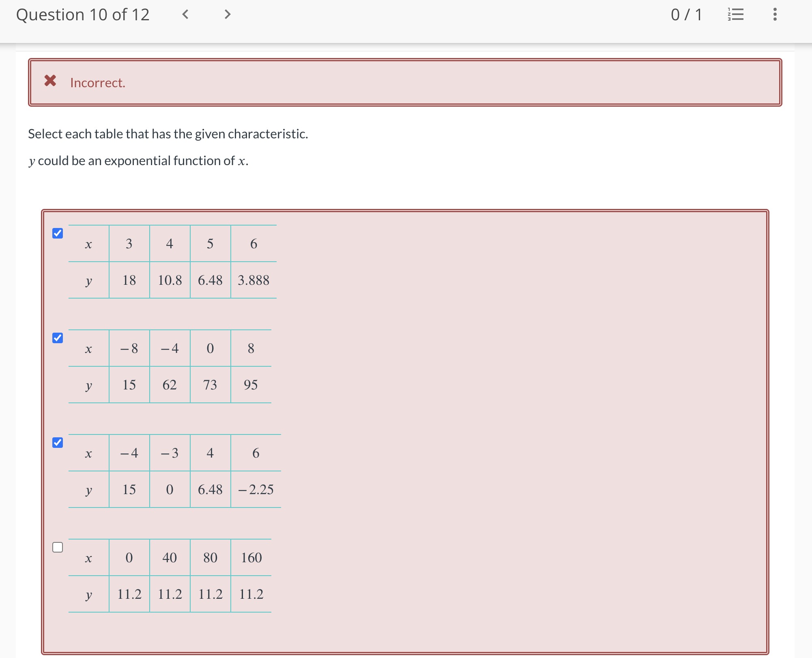Advance using the next question arrow
The width and height of the screenshot is (812, 658).
coord(227,15)
